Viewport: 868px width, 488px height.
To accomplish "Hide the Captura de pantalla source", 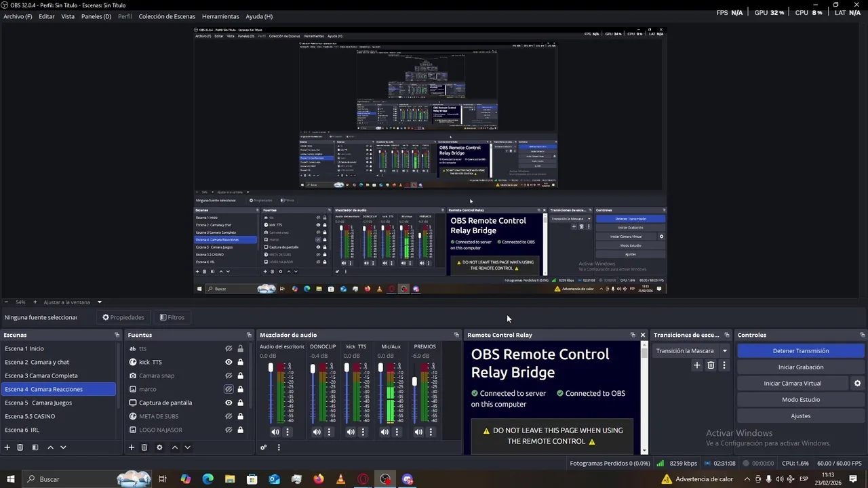I will 229,403.
